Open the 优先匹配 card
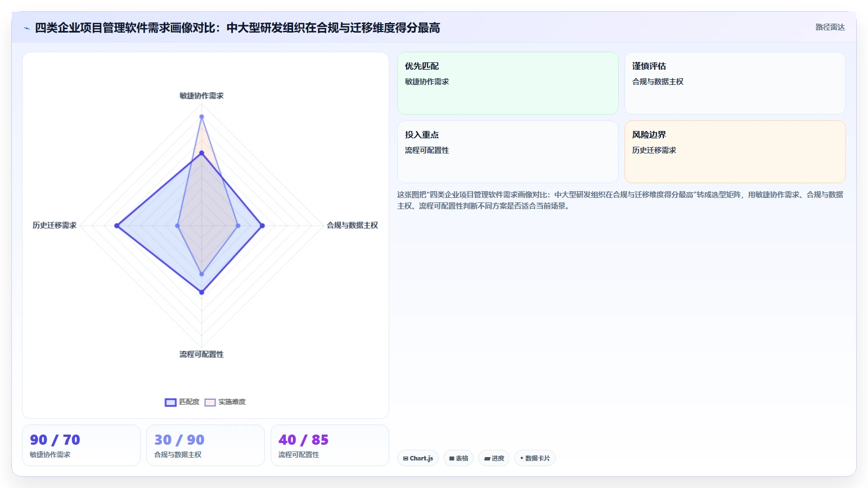868x488 pixels. coord(508,83)
